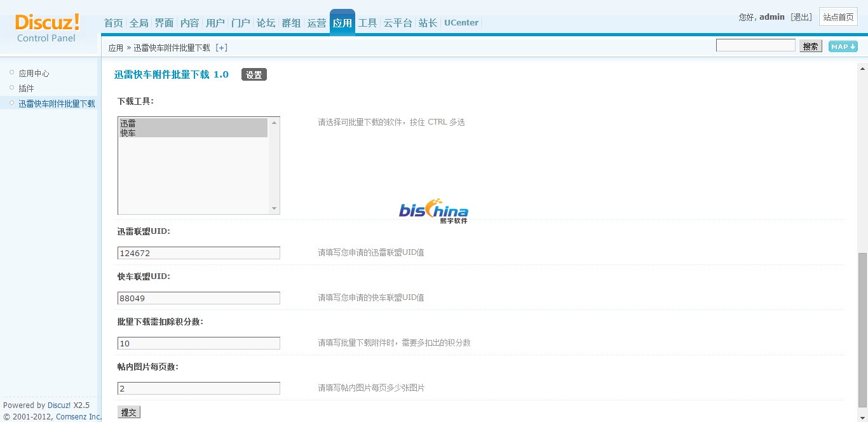Image resolution: width=868 pixels, height=422 pixels.
Task: Open the UCenter menu tab
Action: pyautogui.click(x=461, y=23)
